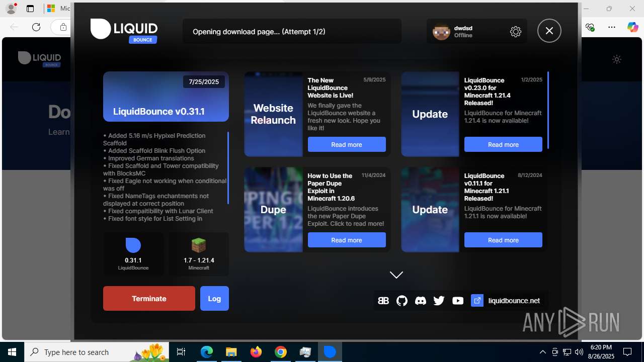Click status text 'Opening download page...'
This screenshot has width=644, height=362.
coord(259,32)
